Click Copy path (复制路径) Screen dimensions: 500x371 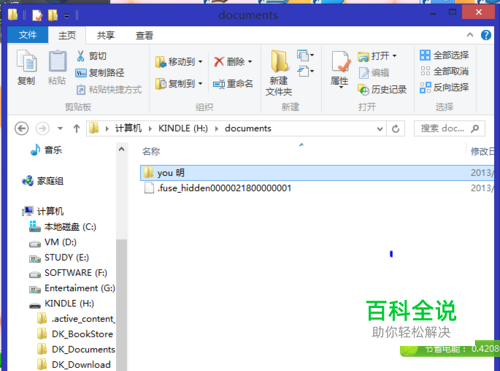point(100,73)
